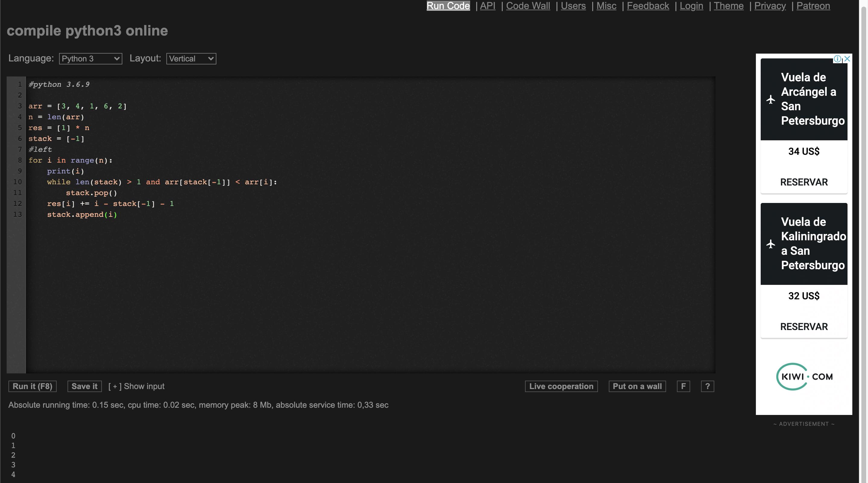Viewport: 868px width, 483px height.
Task: Click the Save it button
Action: coord(84,386)
